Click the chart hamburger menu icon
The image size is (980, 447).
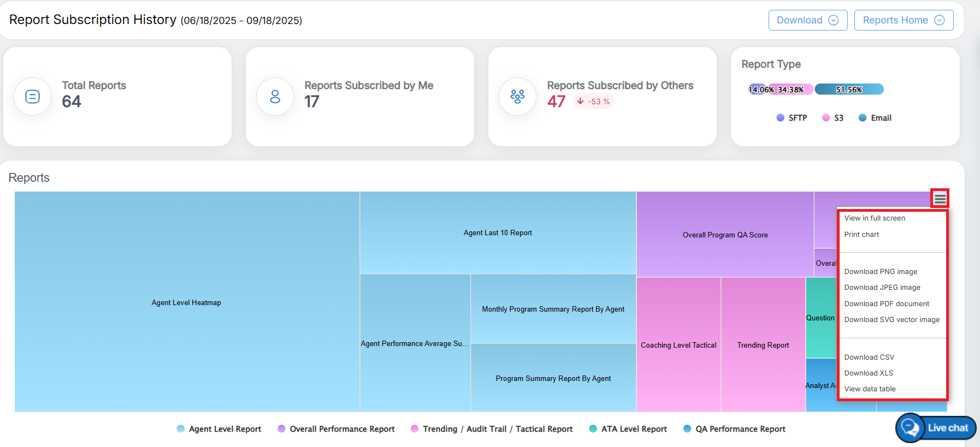[940, 199]
